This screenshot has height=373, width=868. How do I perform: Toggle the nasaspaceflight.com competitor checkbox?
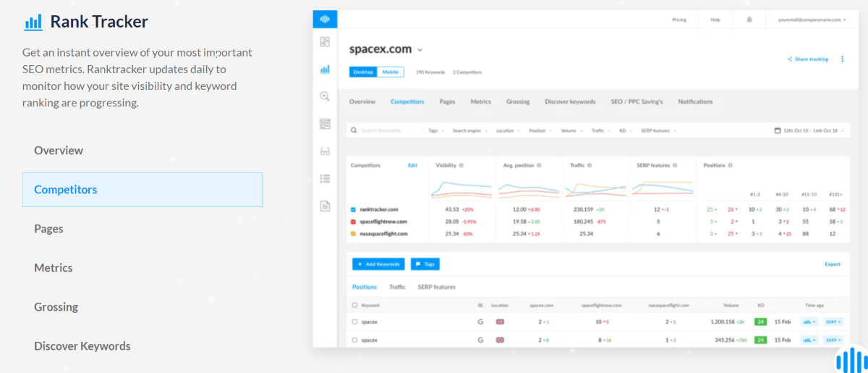point(353,234)
